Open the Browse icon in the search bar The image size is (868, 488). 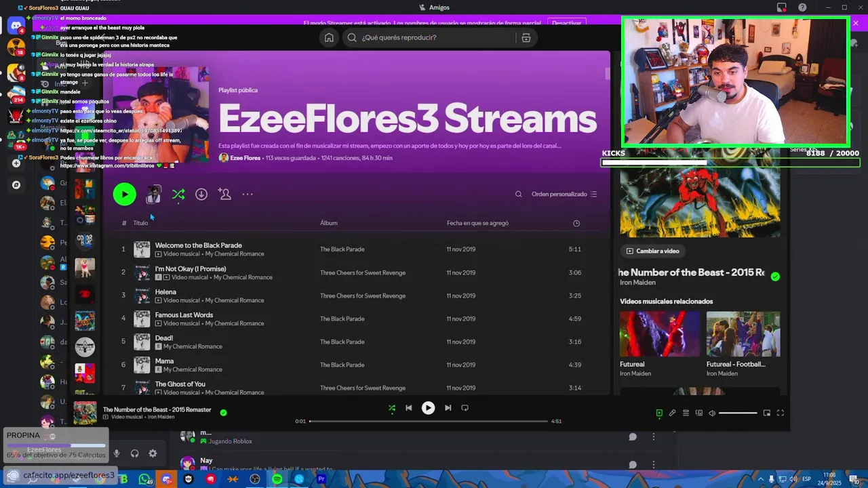pyautogui.click(x=526, y=38)
